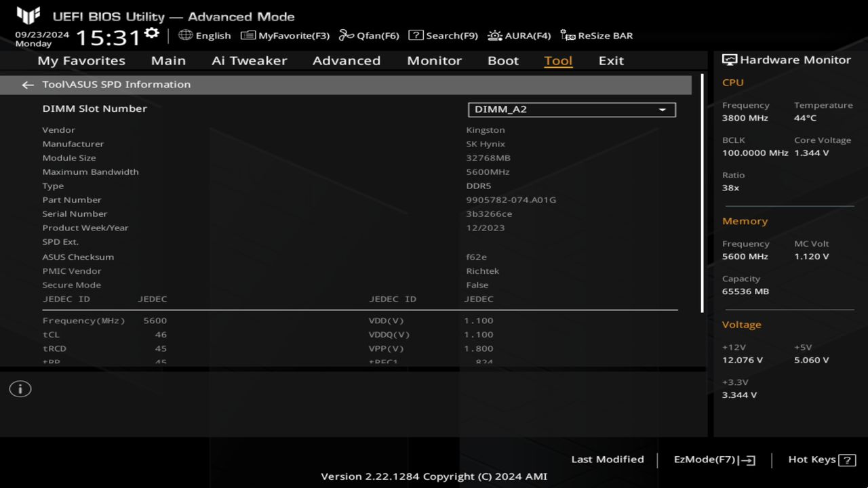This screenshot has width=868, height=488.
Task: Click the Last Modified button
Action: click(608, 460)
